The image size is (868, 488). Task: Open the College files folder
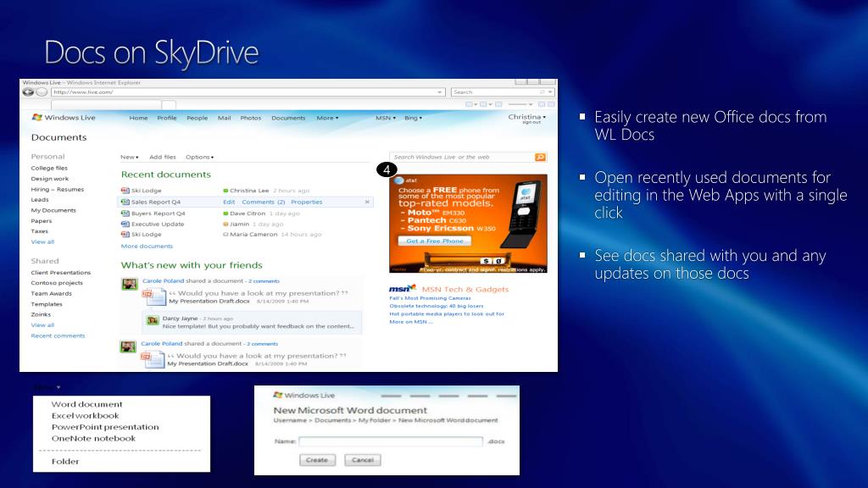pyautogui.click(x=49, y=169)
